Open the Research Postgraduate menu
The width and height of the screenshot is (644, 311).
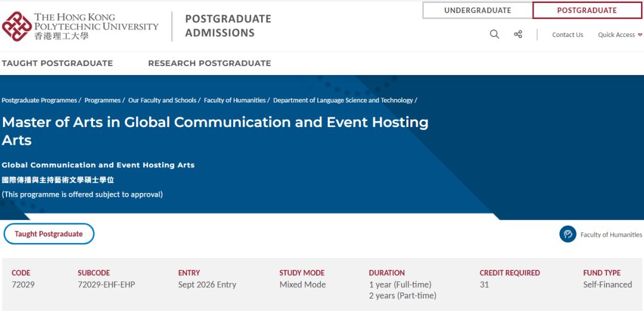point(209,63)
